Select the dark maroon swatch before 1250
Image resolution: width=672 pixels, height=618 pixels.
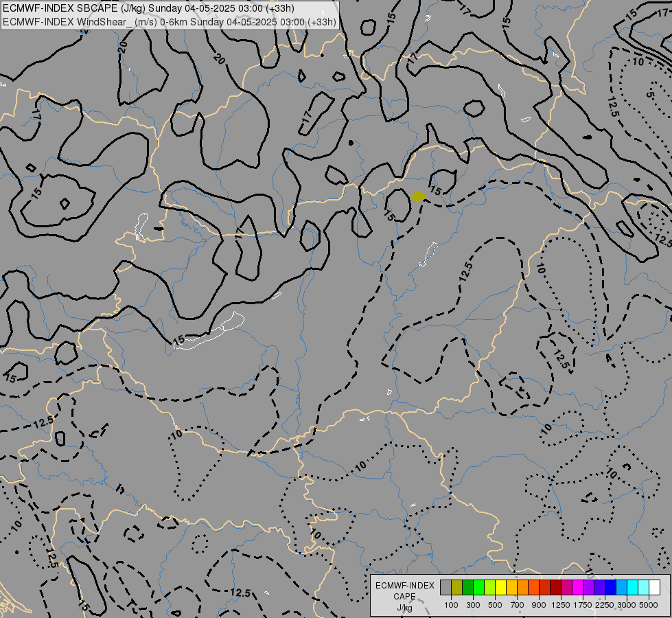click(556, 588)
